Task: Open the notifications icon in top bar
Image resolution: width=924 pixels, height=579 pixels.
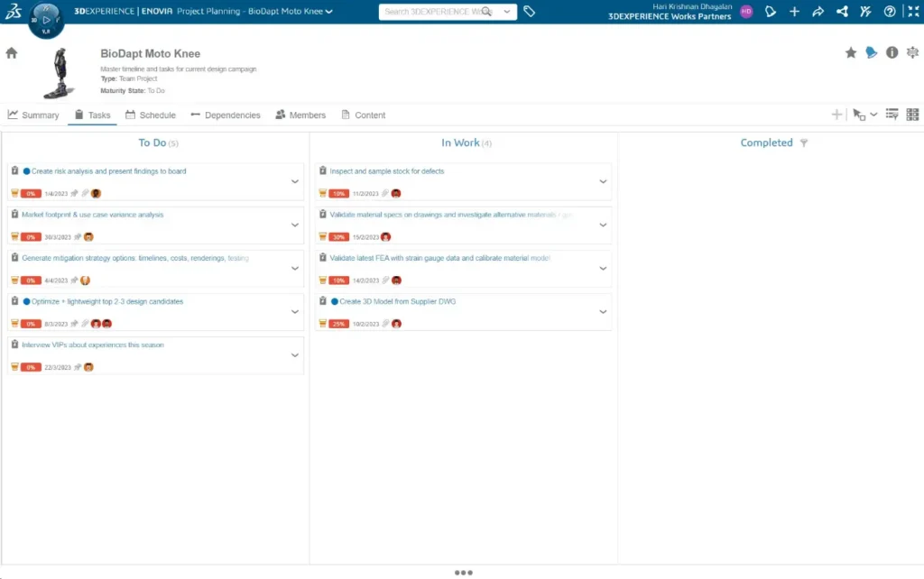Action: [x=770, y=12]
